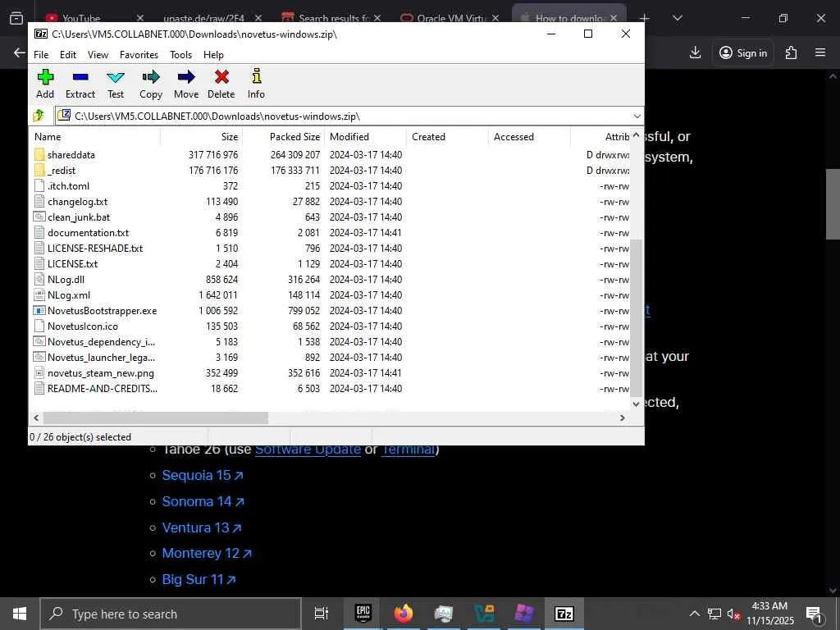Expand the address path dropdown arrow

[x=637, y=116]
